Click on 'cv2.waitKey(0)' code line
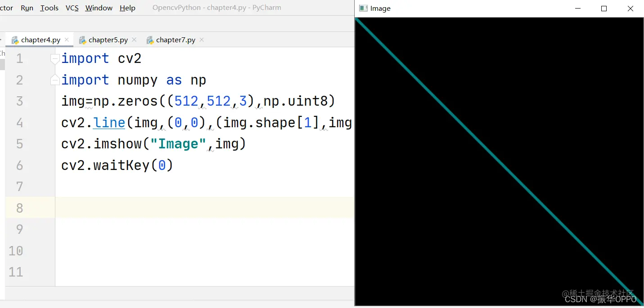This screenshot has width=644, height=308. pos(117,165)
